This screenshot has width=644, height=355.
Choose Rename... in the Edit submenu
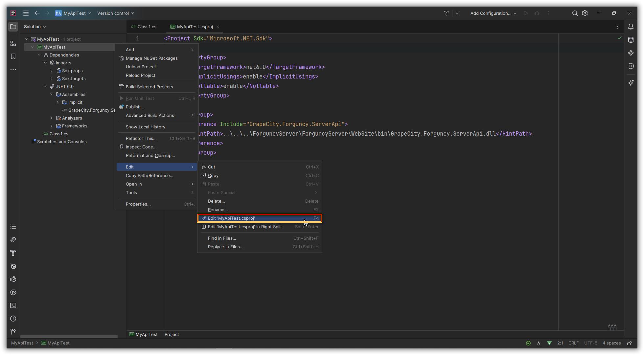218,210
